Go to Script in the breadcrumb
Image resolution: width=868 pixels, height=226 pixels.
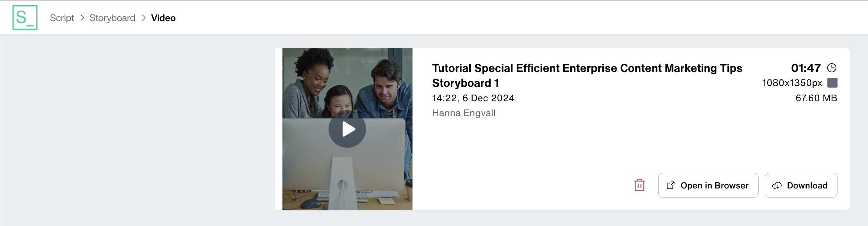coord(62,18)
